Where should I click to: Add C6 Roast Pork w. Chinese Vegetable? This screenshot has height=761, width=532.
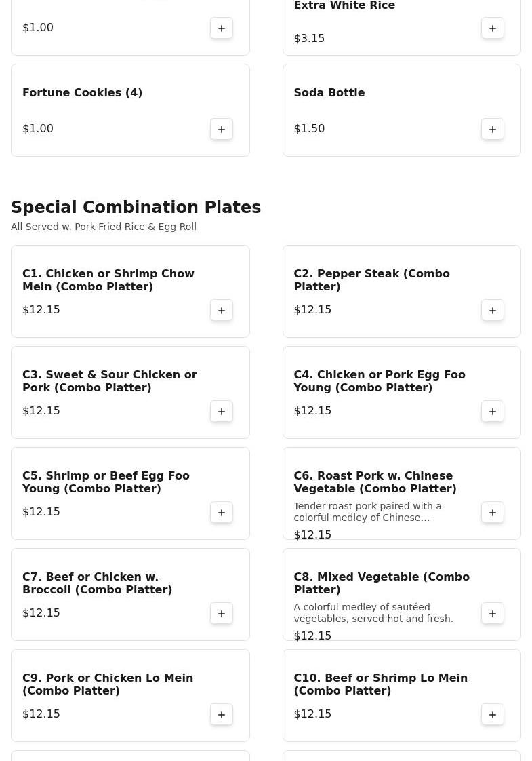(493, 512)
